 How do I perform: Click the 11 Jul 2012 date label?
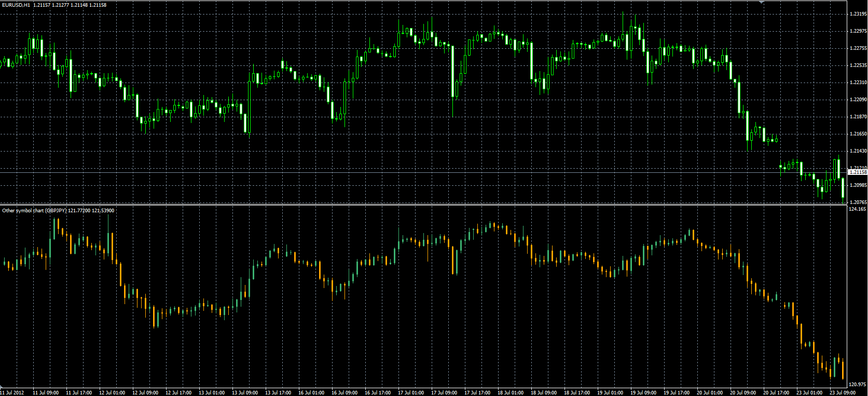(x=12, y=393)
